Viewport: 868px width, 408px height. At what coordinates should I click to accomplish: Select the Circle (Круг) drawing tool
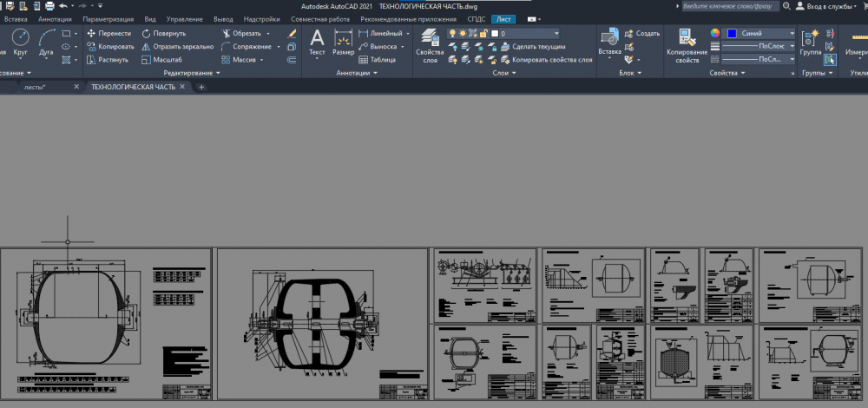(20, 41)
